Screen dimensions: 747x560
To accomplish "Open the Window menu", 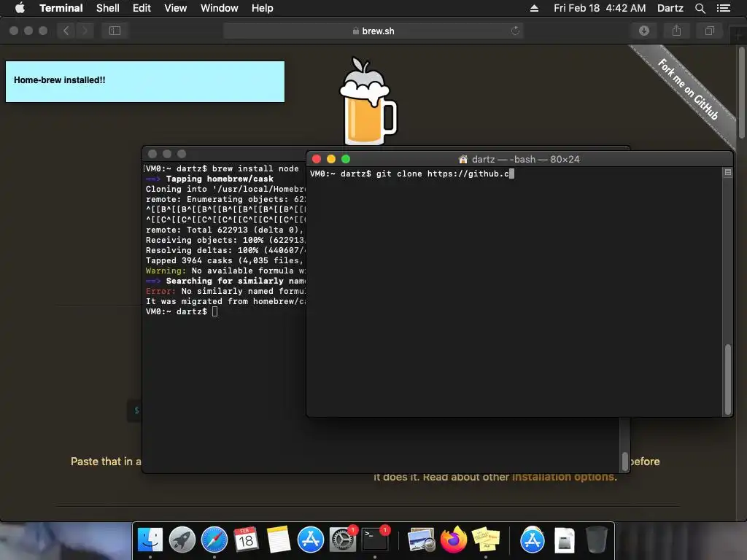I will click(x=219, y=8).
